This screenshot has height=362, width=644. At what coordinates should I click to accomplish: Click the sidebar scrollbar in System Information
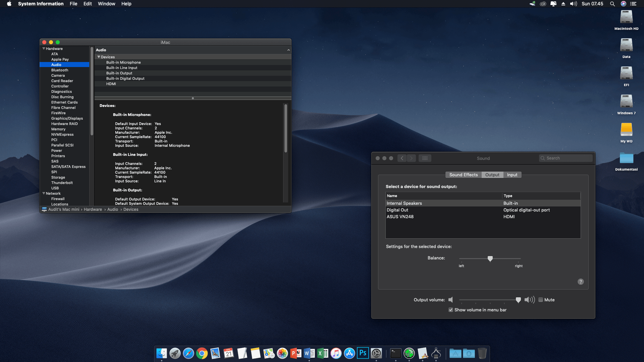(92, 91)
